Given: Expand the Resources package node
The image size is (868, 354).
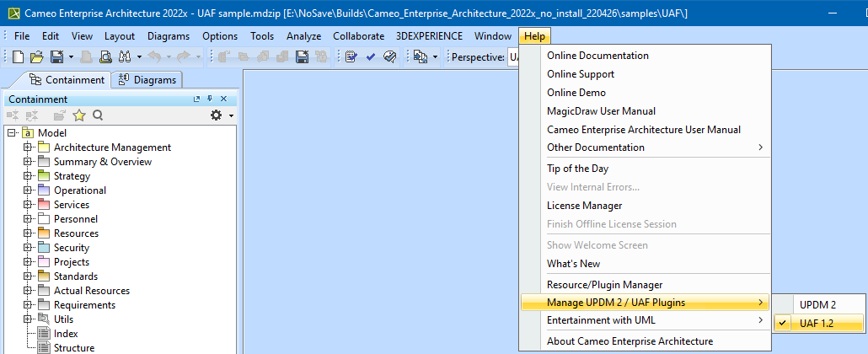Looking at the screenshot, I should pos(27,233).
